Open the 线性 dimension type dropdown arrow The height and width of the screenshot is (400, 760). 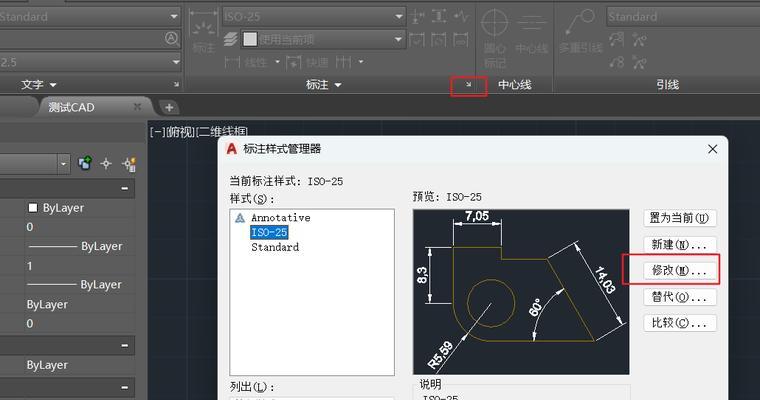(x=277, y=62)
